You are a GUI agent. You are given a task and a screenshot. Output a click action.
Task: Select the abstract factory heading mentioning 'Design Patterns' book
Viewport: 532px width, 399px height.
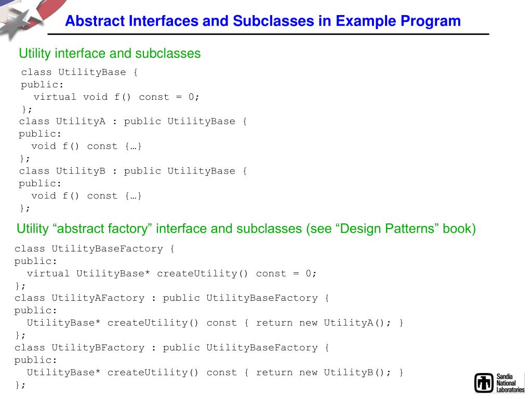(x=246, y=229)
